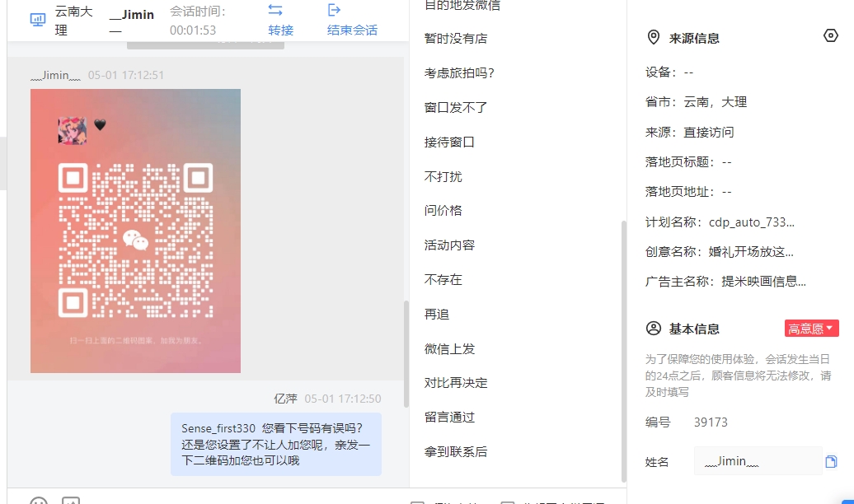The image size is (854, 504).
Task: Click the 设备 row in 来源信息
Action: click(x=669, y=72)
